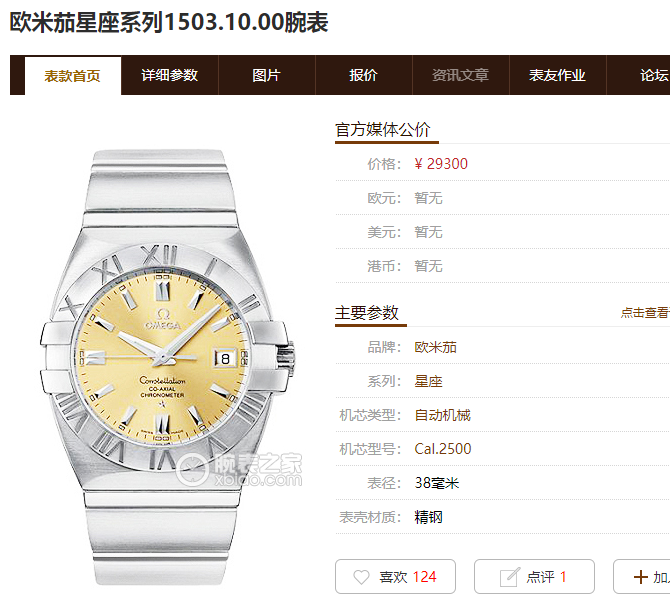Click the plus icon on the 加 button

click(x=641, y=577)
